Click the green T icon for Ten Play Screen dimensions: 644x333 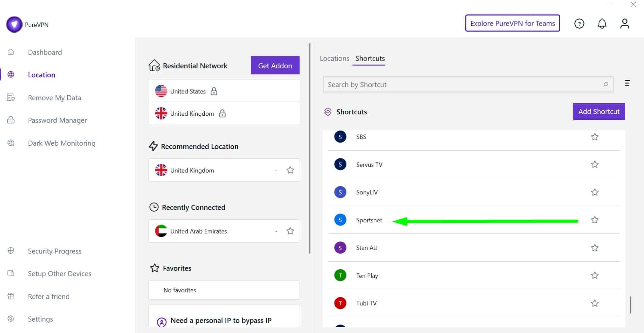[340, 275]
